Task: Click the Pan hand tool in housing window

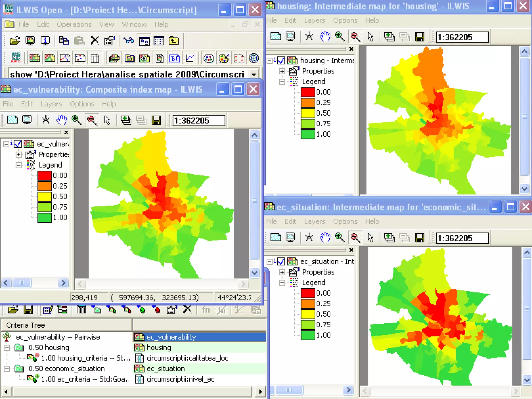Action: point(325,37)
